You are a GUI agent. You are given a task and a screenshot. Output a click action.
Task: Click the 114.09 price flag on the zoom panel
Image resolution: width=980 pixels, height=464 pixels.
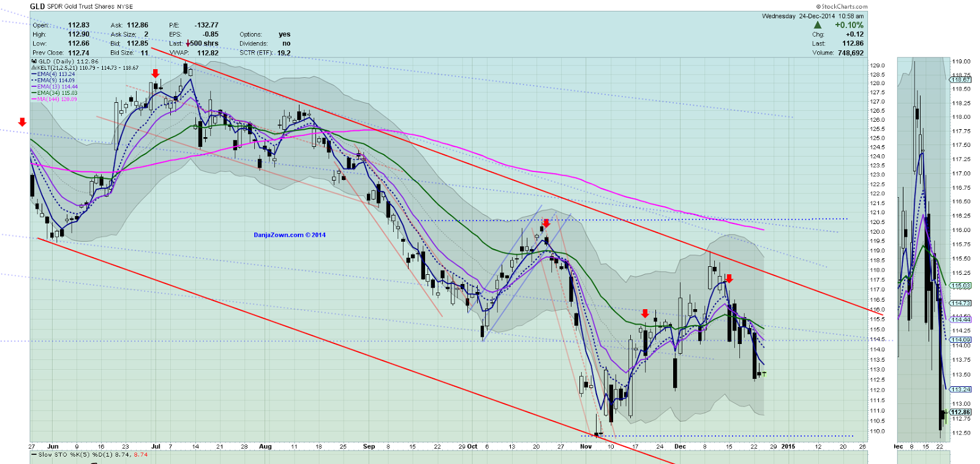coord(960,340)
